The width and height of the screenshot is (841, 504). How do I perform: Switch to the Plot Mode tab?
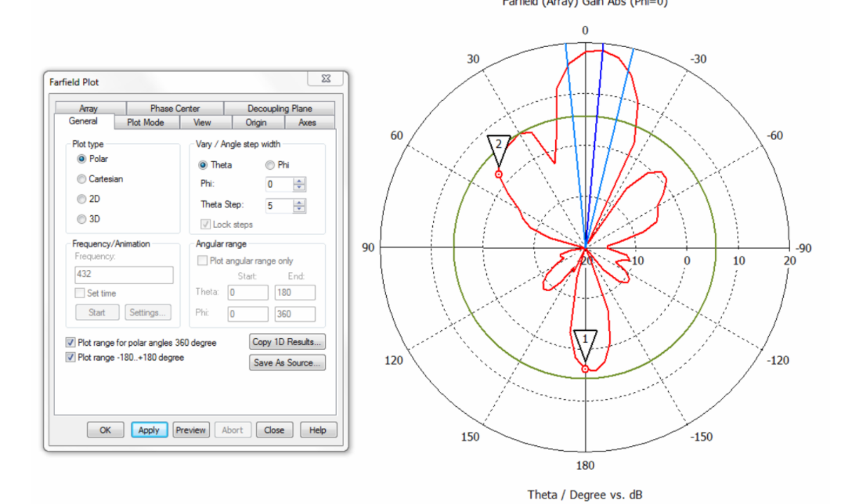(x=146, y=122)
